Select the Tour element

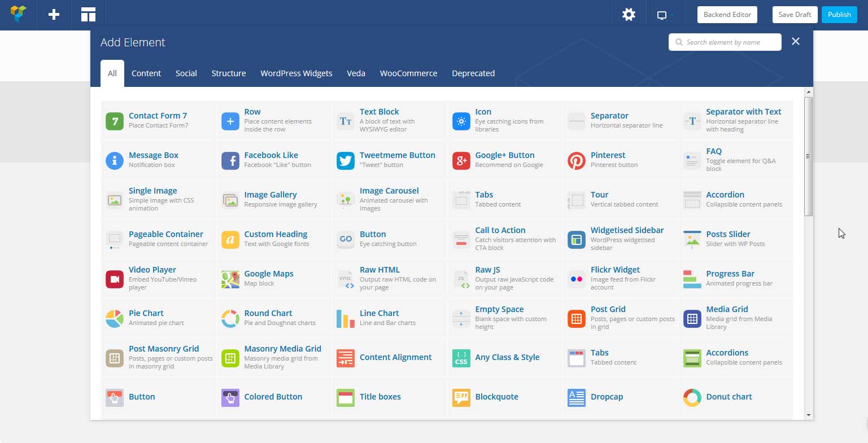pyautogui.click(x=621, y=200)
